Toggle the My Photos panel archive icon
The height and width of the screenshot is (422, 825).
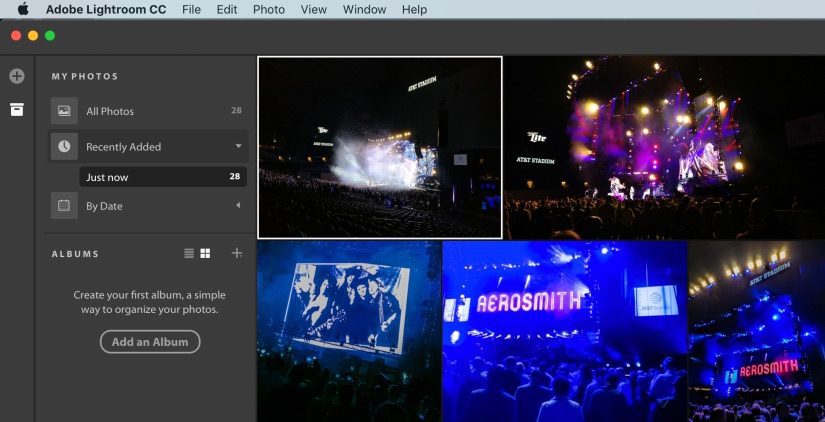pos(17,109)
